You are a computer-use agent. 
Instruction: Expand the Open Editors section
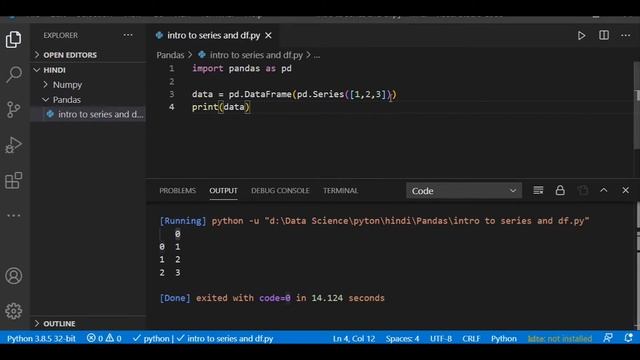(x=89, y=55)
